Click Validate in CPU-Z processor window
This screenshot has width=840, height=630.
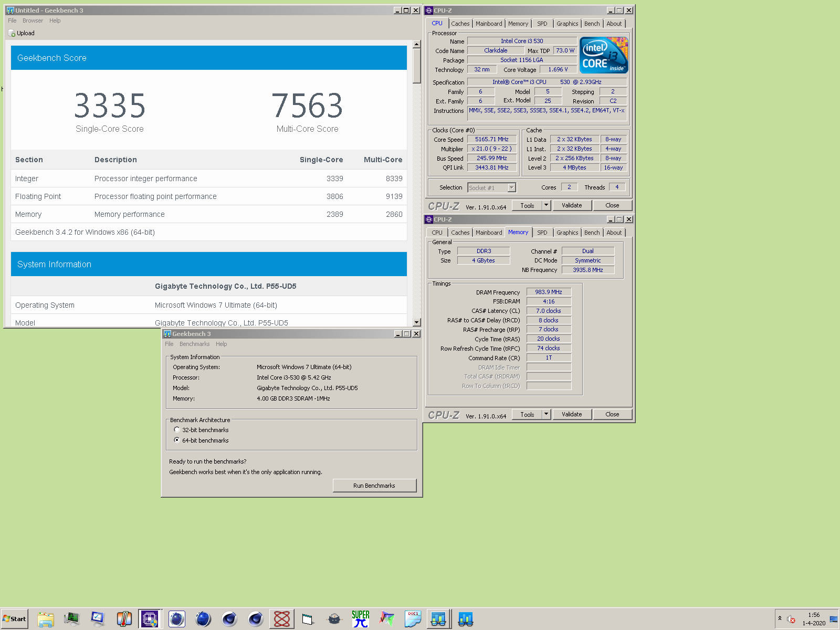(572, 205)
